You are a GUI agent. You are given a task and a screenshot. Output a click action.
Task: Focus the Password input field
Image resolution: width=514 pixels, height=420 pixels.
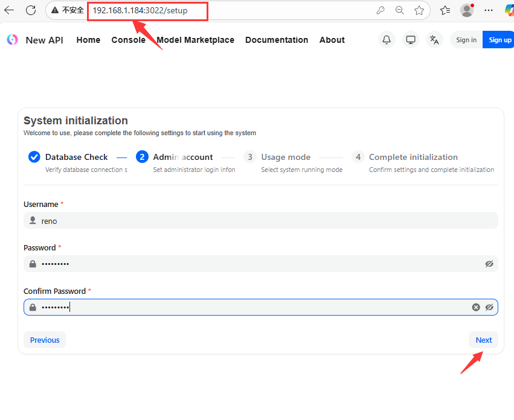[x=260, y=264]
